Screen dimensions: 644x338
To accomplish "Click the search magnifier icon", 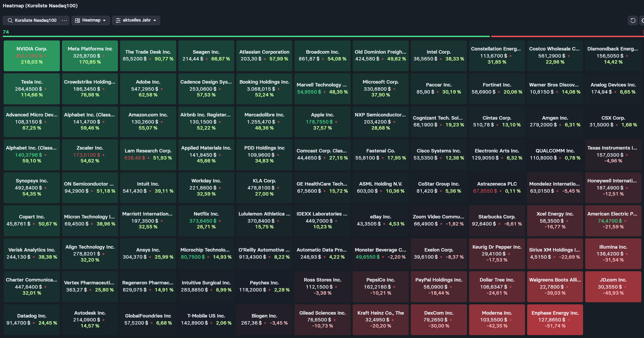I will point(10,20).
